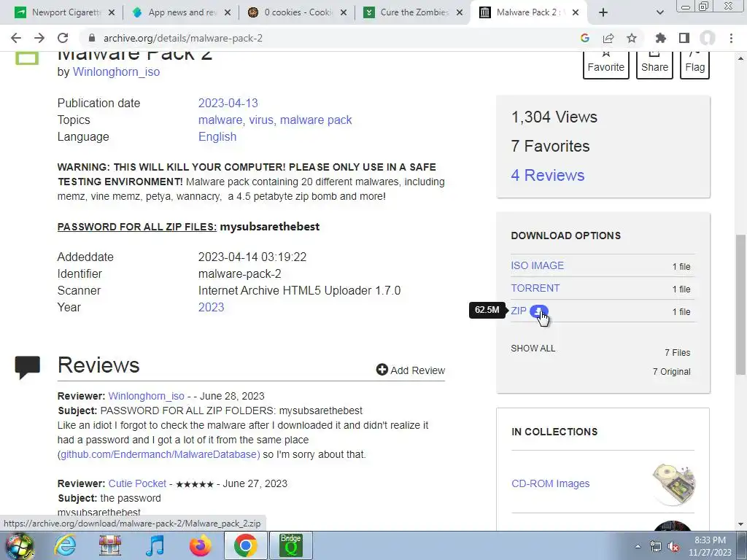
Task: Click the scrollbar down arrow
Action: click(x=741, y=525)
